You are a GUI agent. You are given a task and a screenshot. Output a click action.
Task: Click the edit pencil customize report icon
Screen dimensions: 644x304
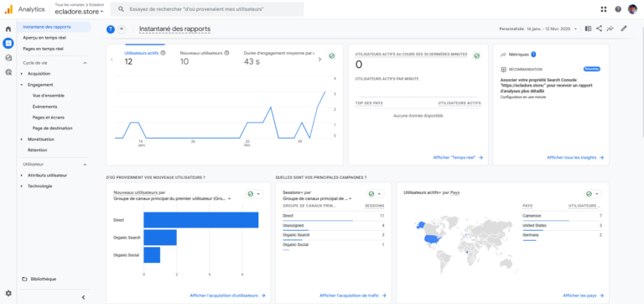[624, 29]
